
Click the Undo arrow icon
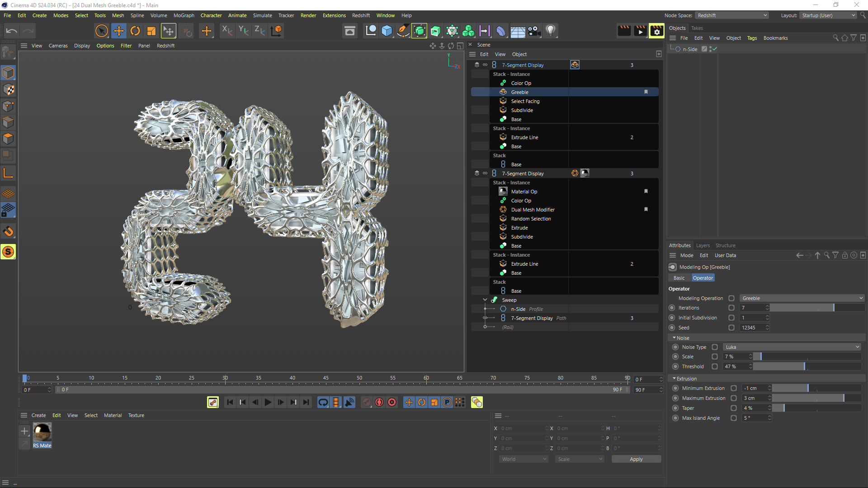point(12,31)
